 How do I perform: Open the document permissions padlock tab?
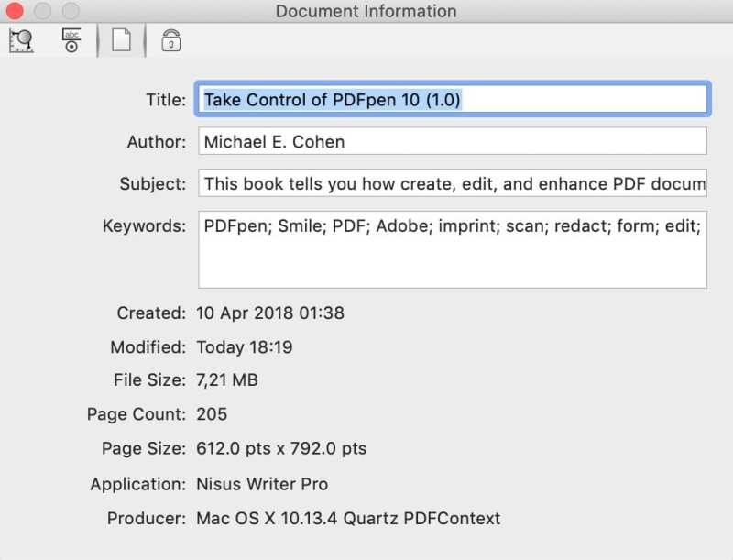pos(170,41)
